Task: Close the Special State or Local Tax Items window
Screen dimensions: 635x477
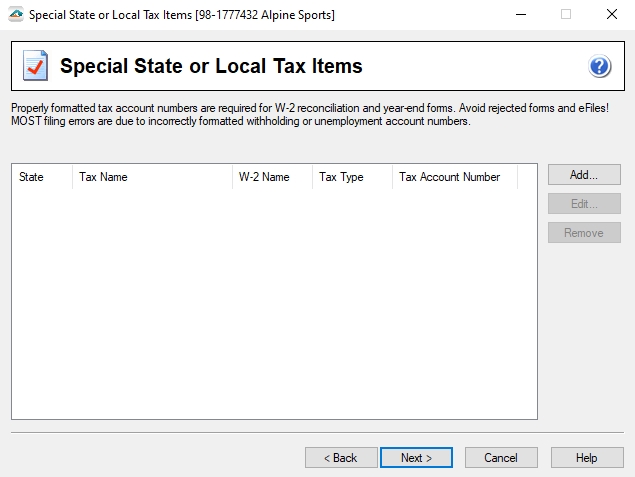Action: tap(611, 15)
